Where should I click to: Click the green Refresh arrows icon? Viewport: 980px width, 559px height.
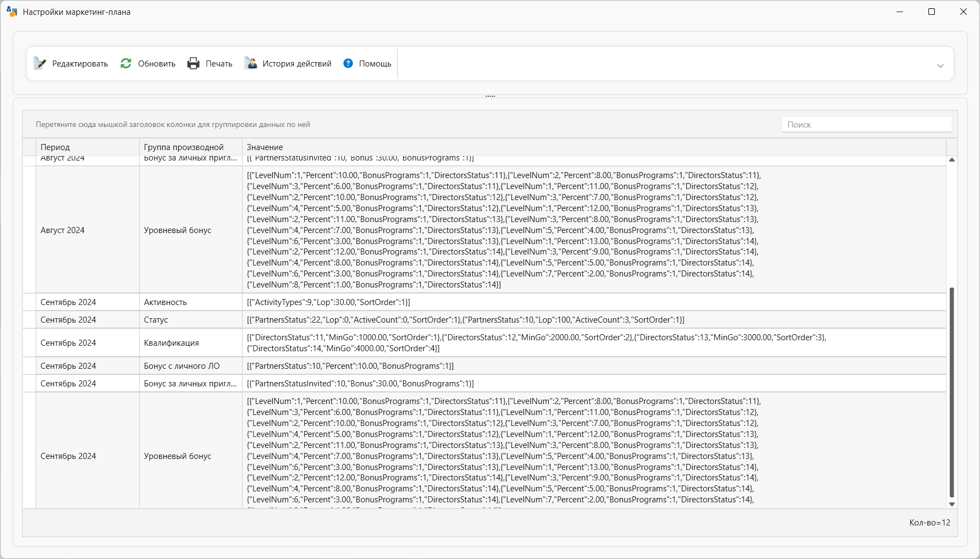coord(126,64)
